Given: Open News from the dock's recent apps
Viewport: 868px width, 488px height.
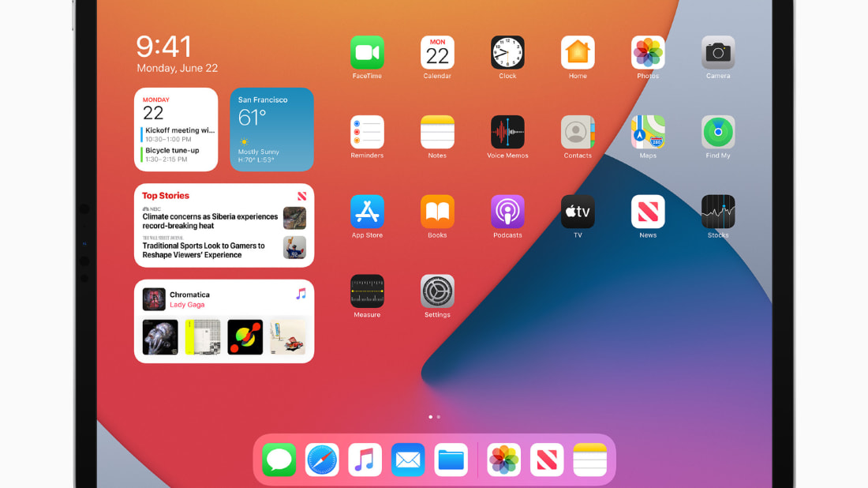Looking at the screenshot, I should 547,460.
